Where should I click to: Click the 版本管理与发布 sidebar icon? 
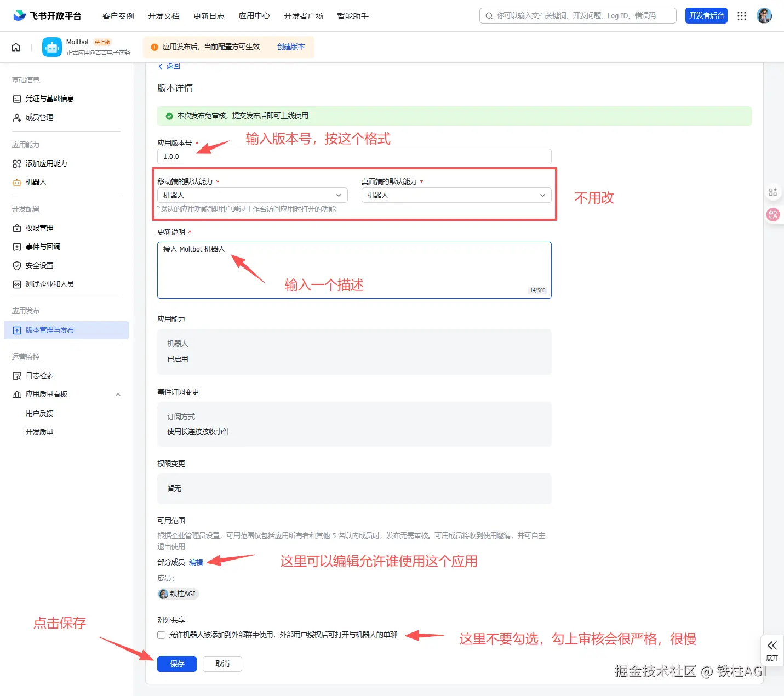[17, 330]
